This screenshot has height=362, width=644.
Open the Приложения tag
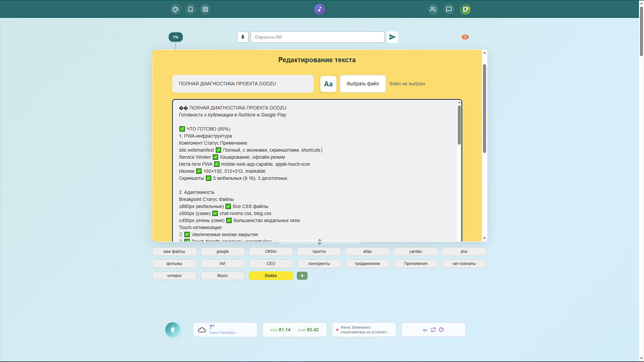click(x=416, y=263)
